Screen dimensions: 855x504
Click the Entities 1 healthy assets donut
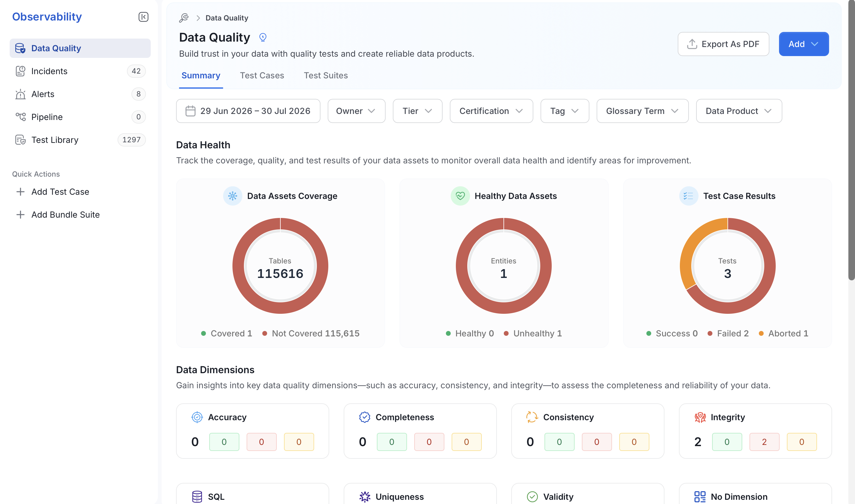(503, 266)
